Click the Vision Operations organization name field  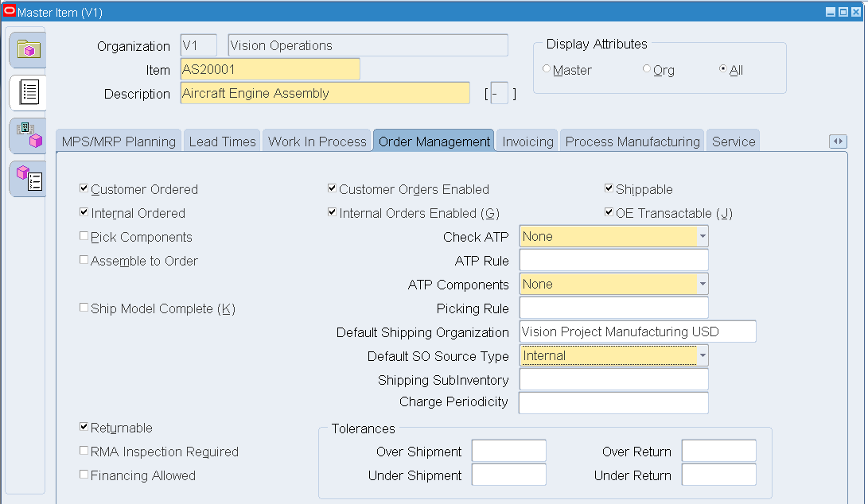click(x=368, y=45)
